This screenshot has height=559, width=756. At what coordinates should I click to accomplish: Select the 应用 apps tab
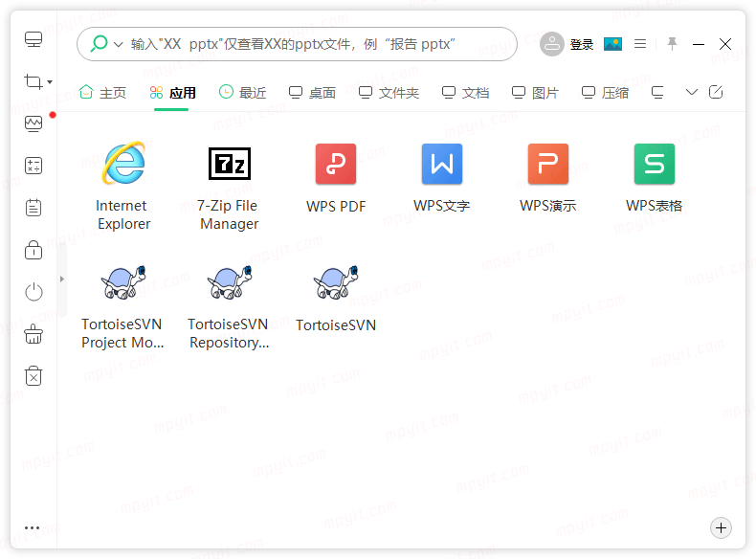point(172,92)
